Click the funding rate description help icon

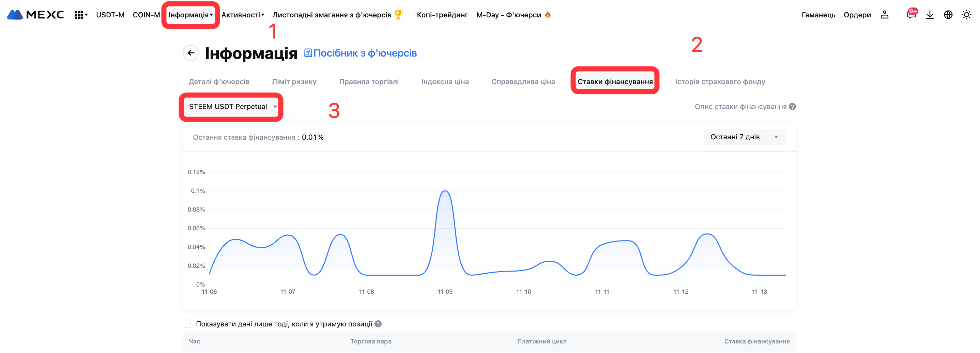(792, 107)
